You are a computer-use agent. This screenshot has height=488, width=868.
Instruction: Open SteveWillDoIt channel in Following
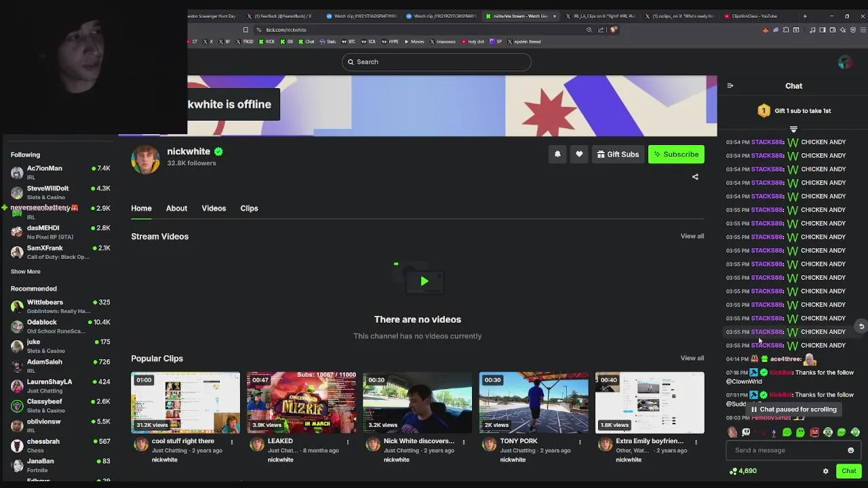60,192
